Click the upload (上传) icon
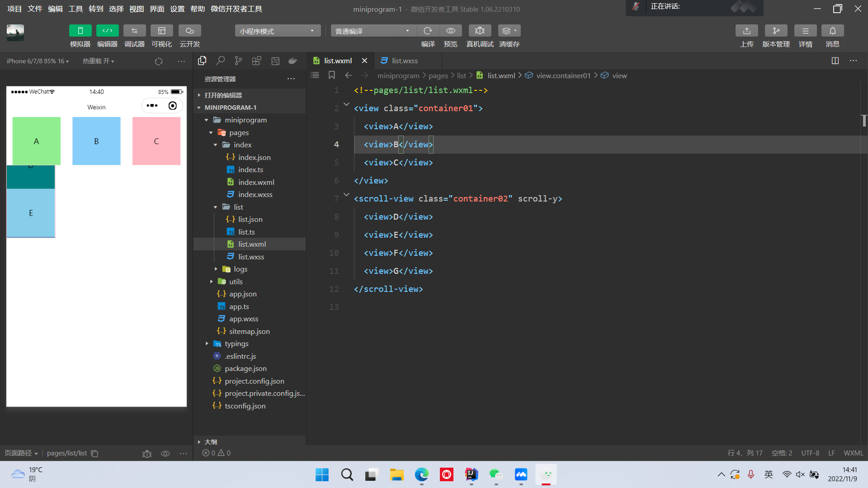 (x=746, y=31)
